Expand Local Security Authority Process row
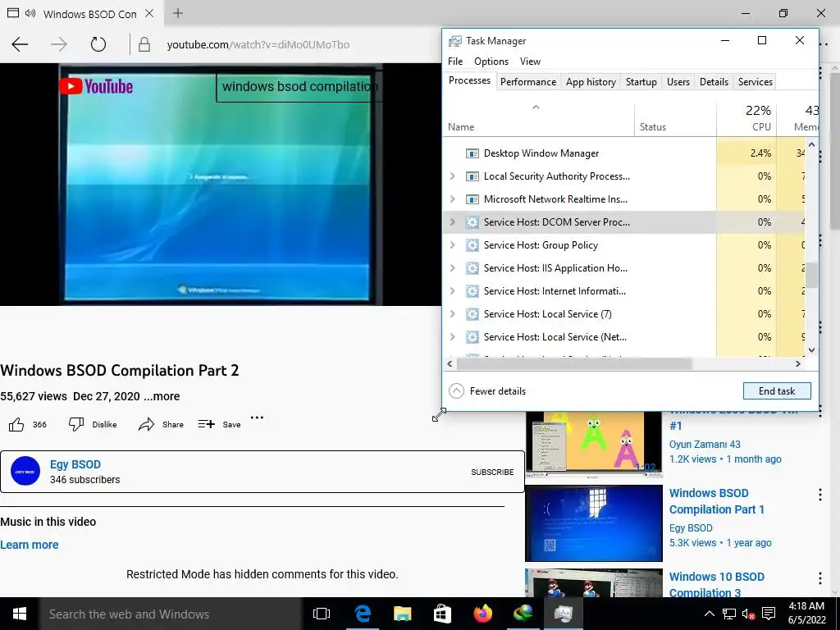 click(x=452, y=176)
